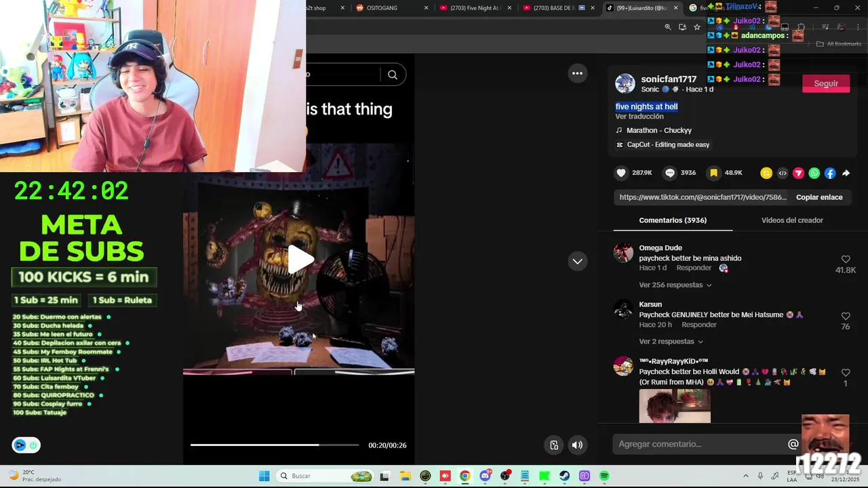
Task: Click Copiar enlace button
Action: coord(819,197)
